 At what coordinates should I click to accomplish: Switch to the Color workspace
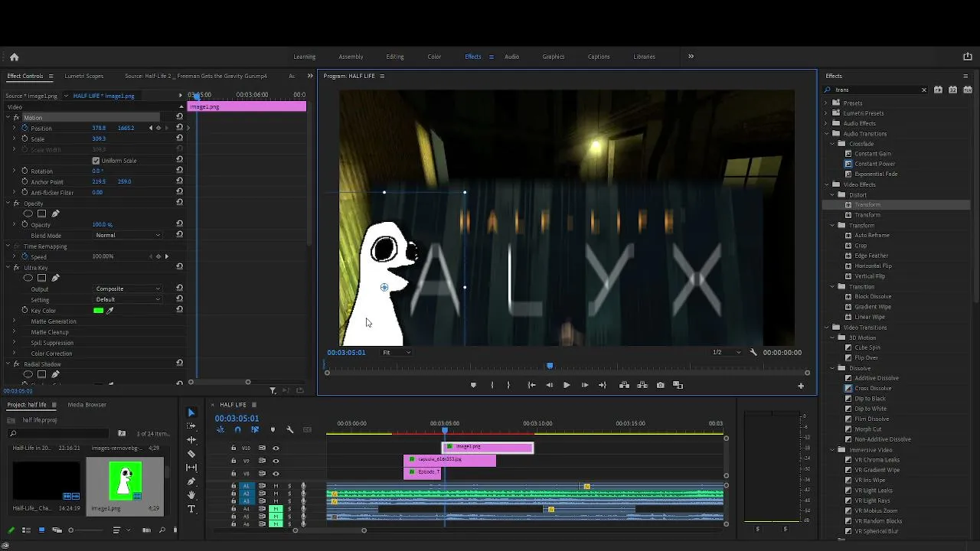coord(434,57)
